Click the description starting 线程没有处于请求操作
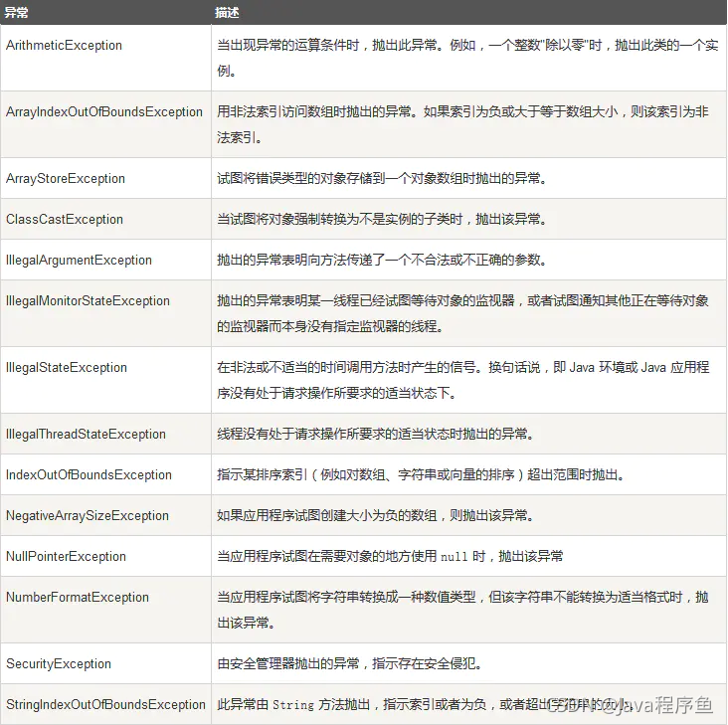This screenshot has width=728, height=725. (x=376, y=434)
